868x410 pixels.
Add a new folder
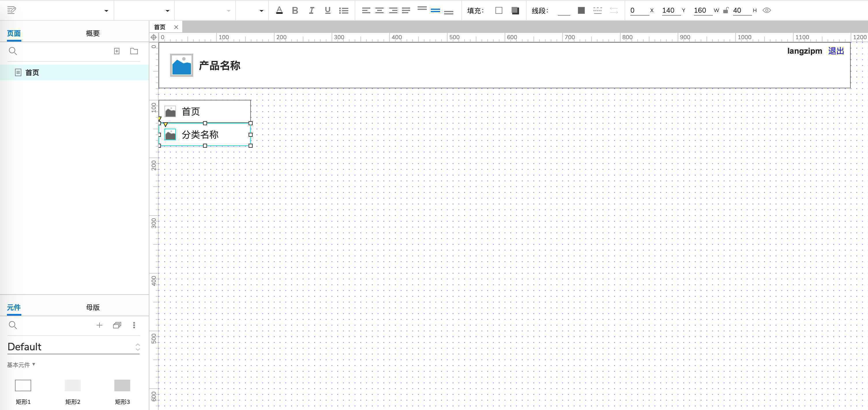tap(134, 51)
